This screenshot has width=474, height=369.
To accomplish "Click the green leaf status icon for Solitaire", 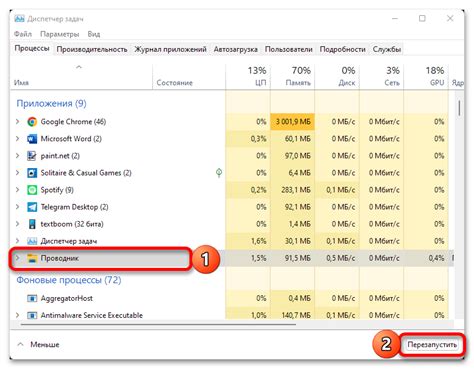I will click(219, 173).
